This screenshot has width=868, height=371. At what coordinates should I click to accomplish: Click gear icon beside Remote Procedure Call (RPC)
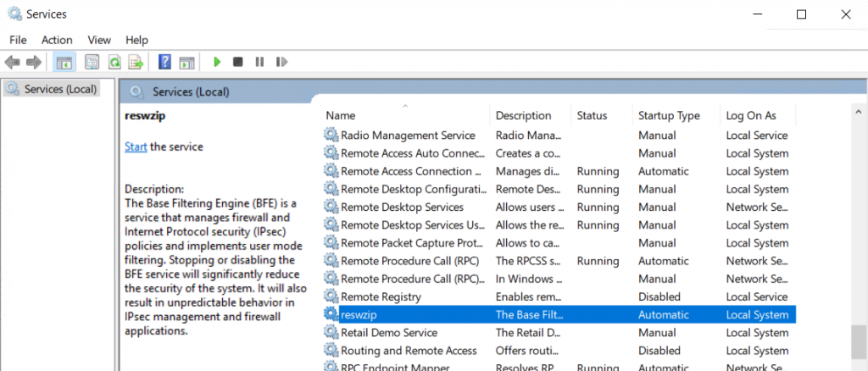331,260
